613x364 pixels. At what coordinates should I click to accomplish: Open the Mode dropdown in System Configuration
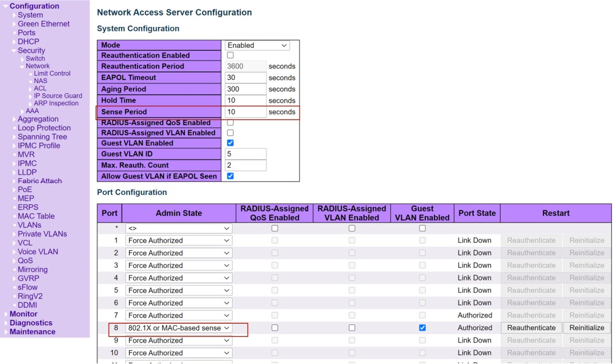pos(257,45)
